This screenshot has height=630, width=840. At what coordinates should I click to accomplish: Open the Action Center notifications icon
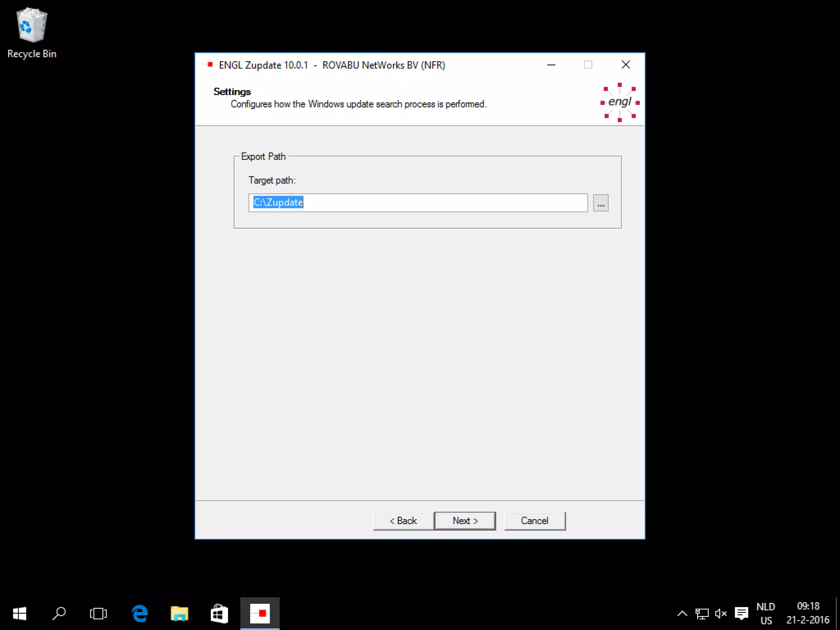pos(741,614)
